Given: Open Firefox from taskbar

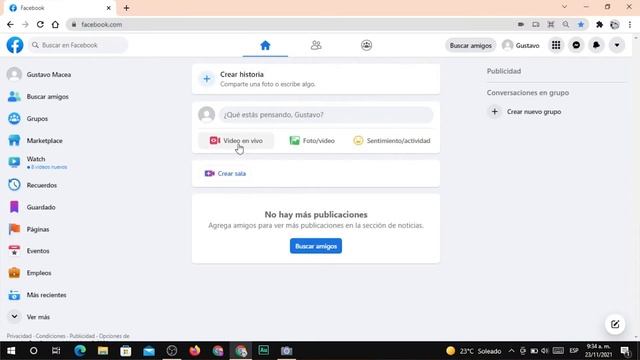Looking at the screenshot, I should (195, 351).
